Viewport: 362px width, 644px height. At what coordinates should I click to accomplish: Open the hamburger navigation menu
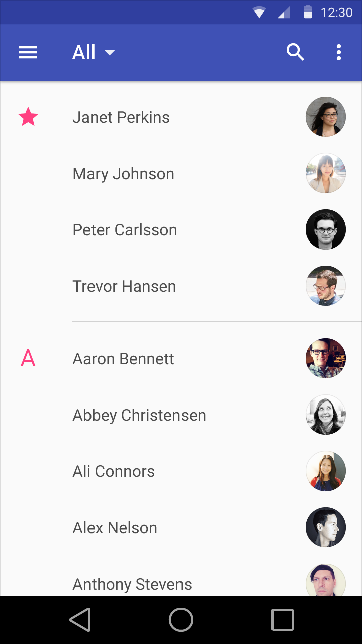[28, 52]
